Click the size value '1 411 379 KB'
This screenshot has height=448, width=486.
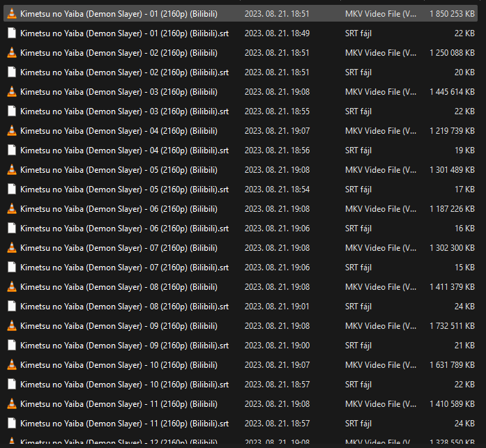tap(452, 286)
